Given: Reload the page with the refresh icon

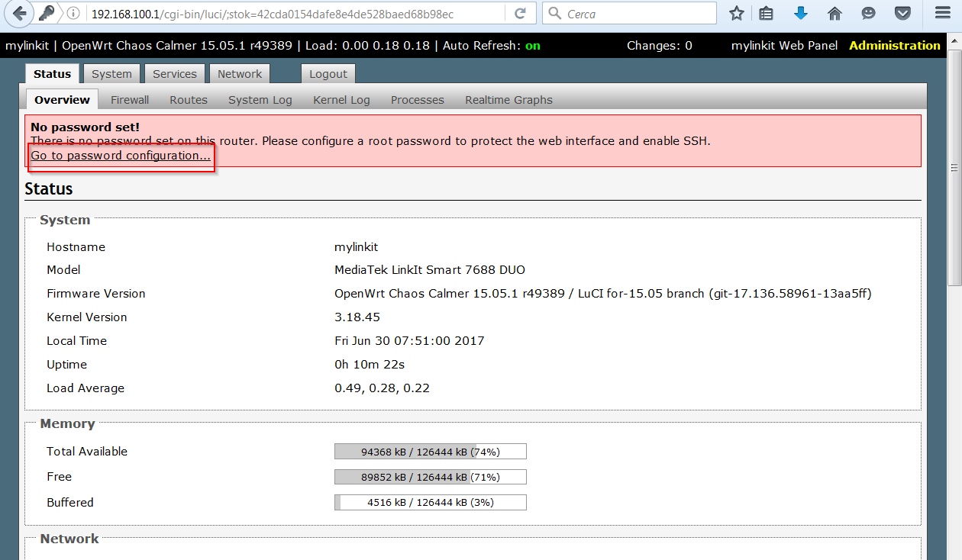Looking at the screenshot, I should point(520,14).
